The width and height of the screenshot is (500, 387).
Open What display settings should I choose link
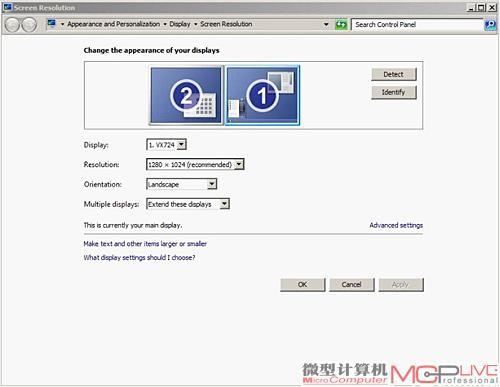(x=139, y=257)
